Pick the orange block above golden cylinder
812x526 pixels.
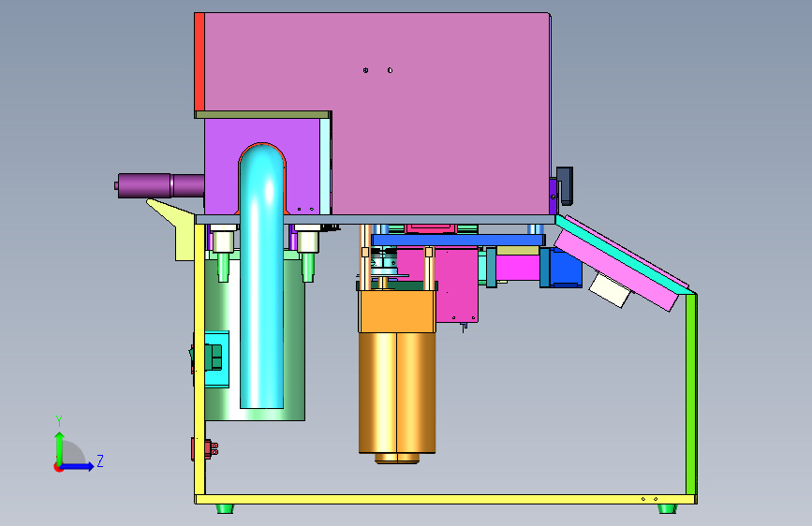(x=397, y=311)
